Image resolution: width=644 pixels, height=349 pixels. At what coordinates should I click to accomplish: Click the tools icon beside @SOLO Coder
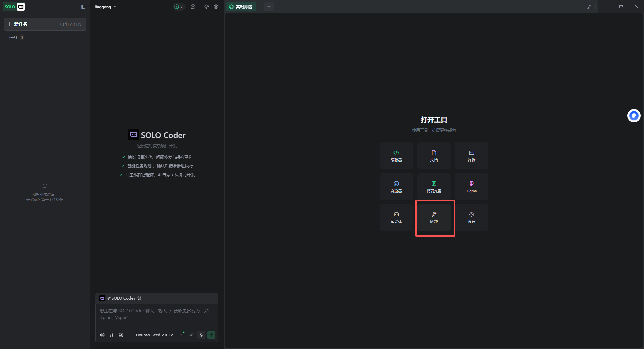coord(139,298)
